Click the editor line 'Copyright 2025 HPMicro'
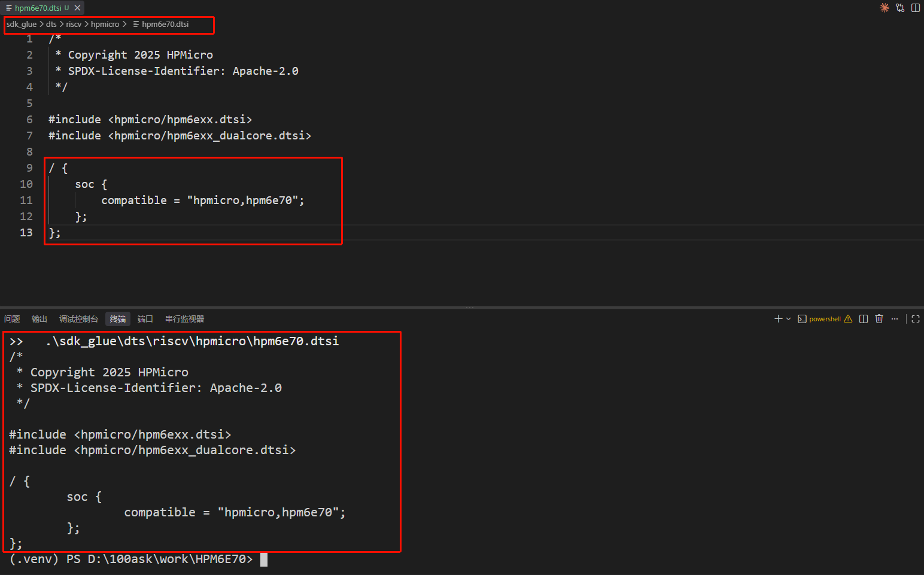The width and height of the screenshot is (924, 575). pos(140,54)
